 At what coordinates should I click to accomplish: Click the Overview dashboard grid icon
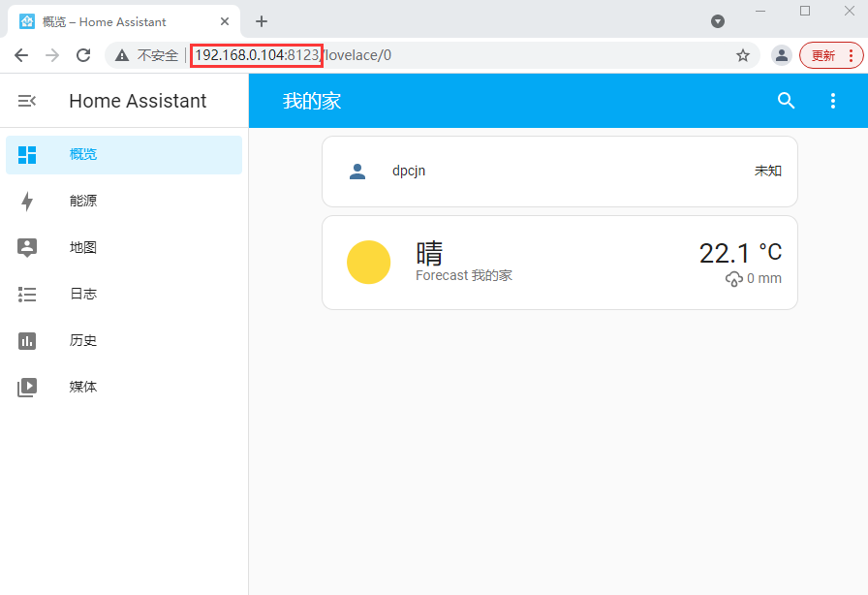pyautogui.click(x=27, y=155)
